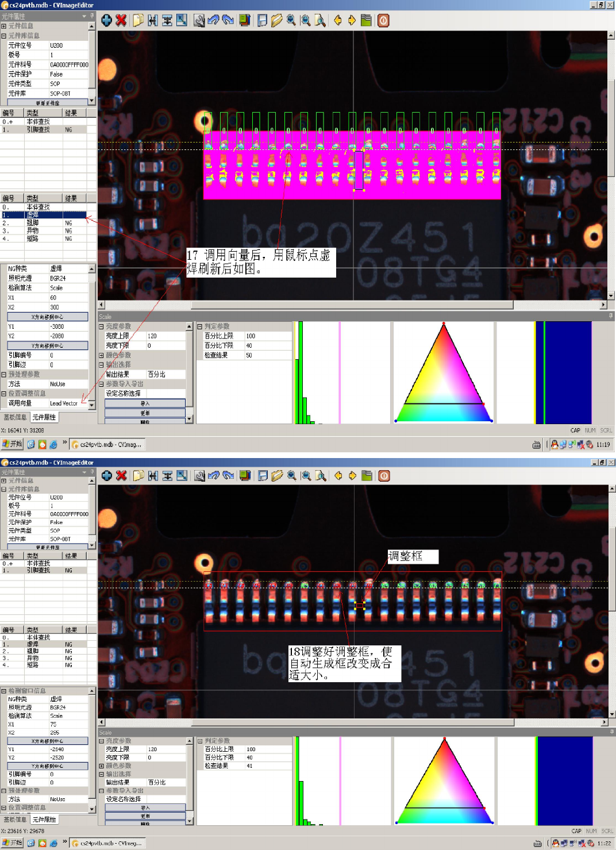Viewport: 616px width, 850px height.
Task: Click horizontal scrollbar under upper image view
Action: [x=353, y=305]
